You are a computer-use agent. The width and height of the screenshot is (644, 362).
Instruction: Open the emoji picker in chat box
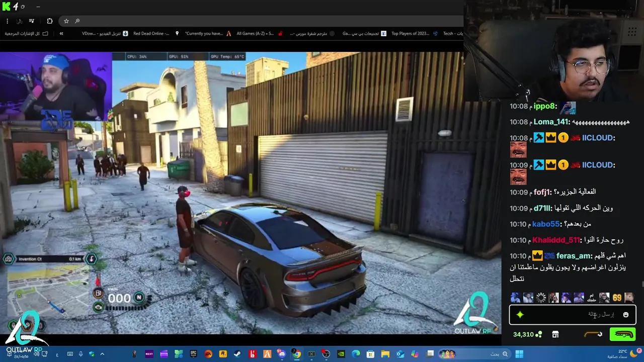click(626, 315)
